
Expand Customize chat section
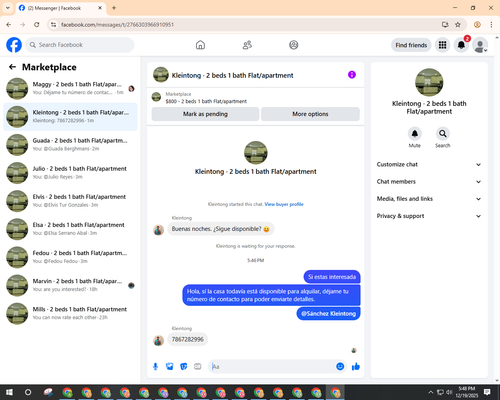coord(429,164)
